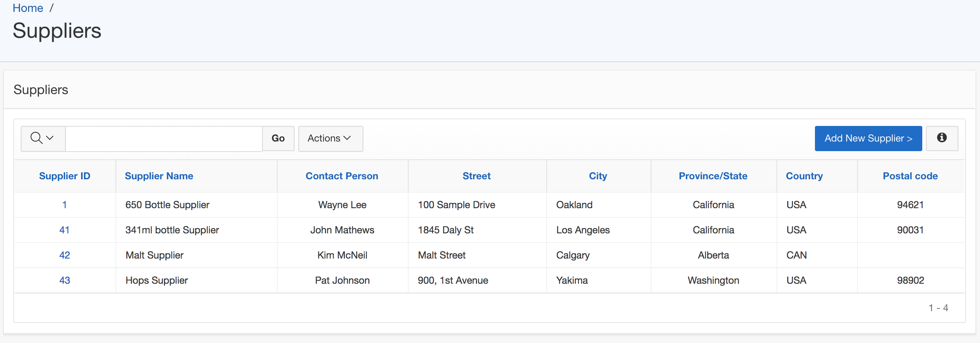Click the Country column header

(x=804, y=176)
